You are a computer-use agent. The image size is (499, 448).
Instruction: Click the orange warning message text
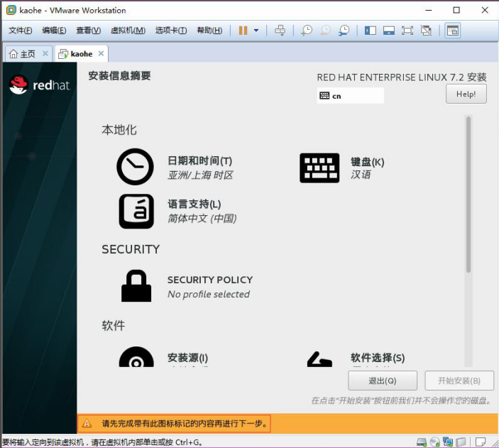185,424
